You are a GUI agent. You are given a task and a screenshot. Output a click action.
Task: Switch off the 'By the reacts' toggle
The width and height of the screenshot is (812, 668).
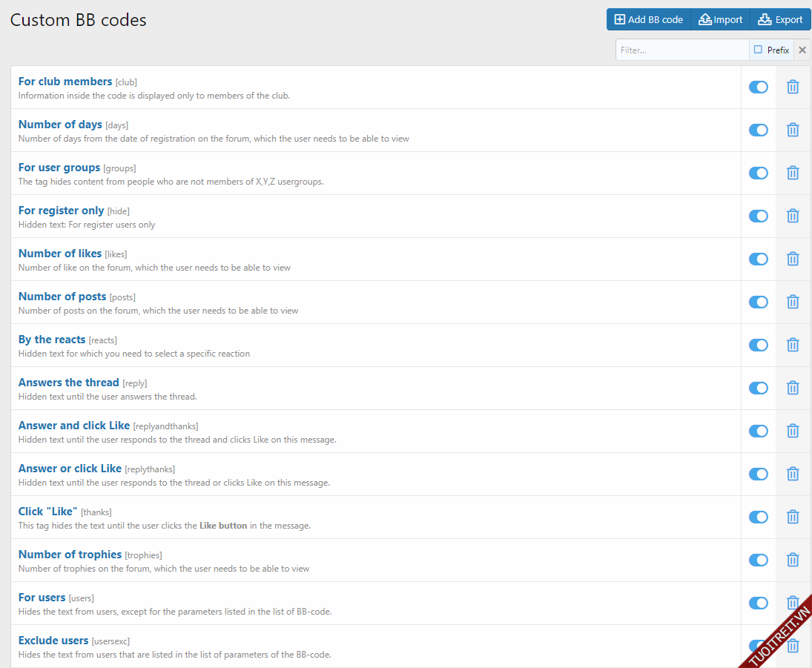pos(758,345)
